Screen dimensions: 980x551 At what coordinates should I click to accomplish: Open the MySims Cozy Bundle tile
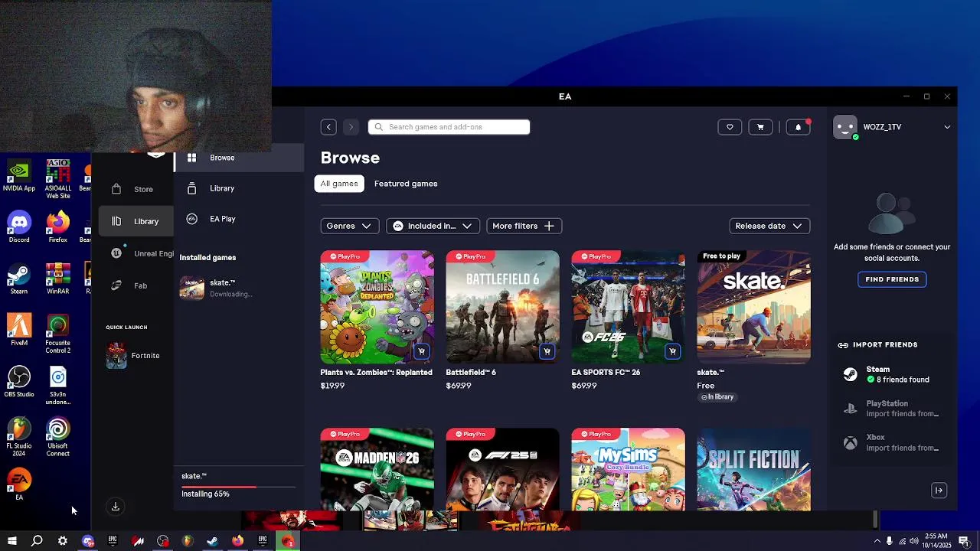[628, 469]
